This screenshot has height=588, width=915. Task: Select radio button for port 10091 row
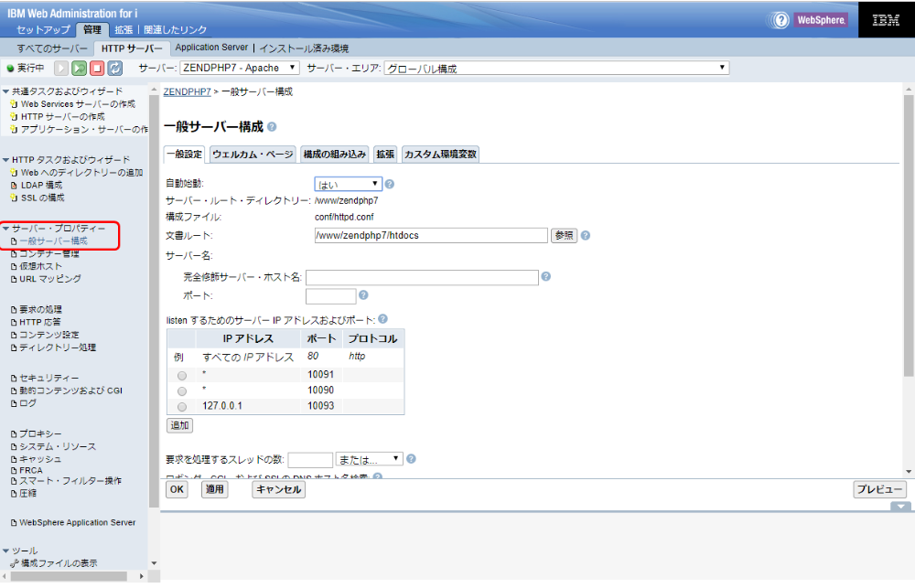coord(182,376)
